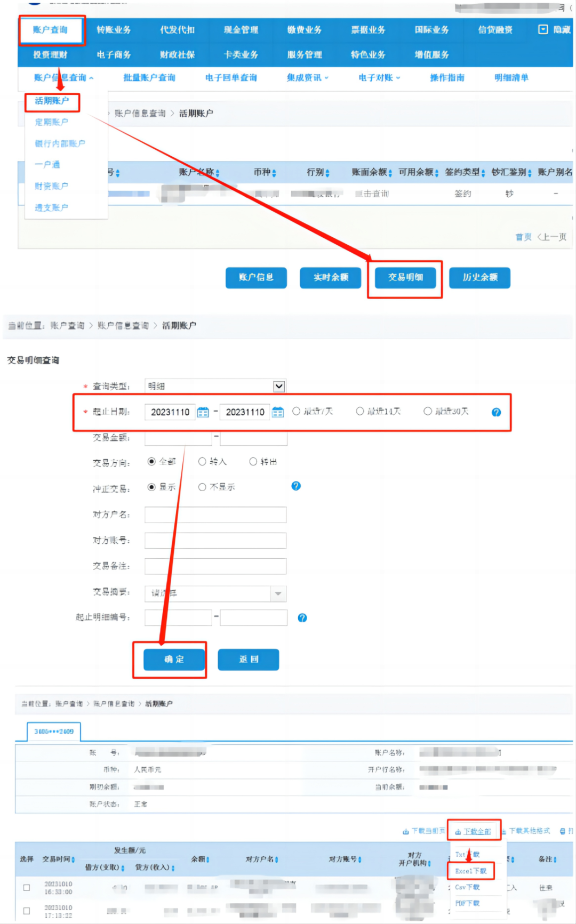Screen dimensions: 576x924
Task: Open 批量账户查询 in the sub navigation
Action: [x=149, y=78]
